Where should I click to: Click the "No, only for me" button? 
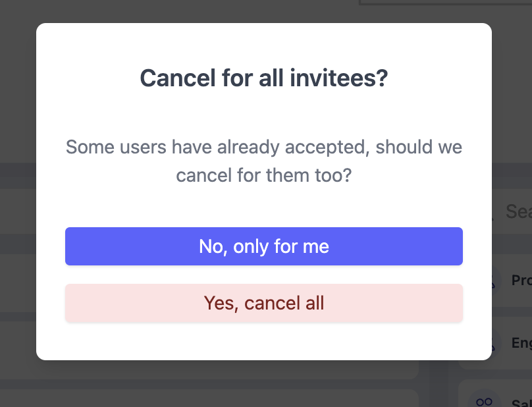pyautogui.click(x=263, y=246)
